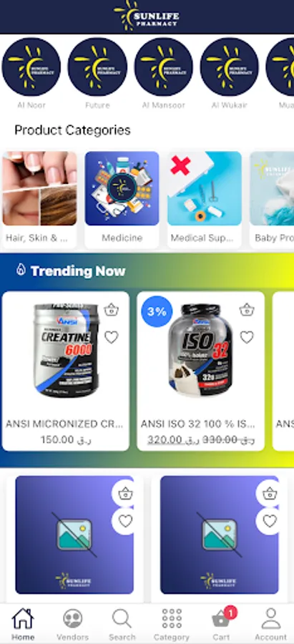Go to the Category tab

click(172, 624)
